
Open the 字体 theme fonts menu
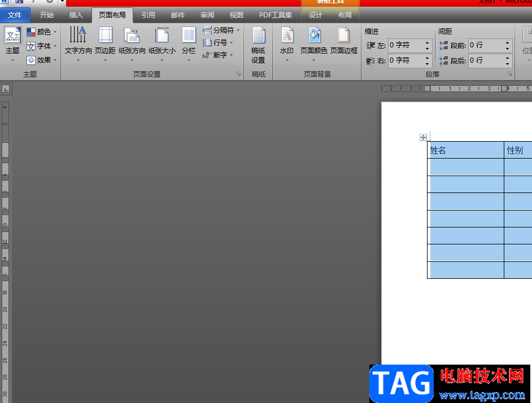[x=41, y=46]
